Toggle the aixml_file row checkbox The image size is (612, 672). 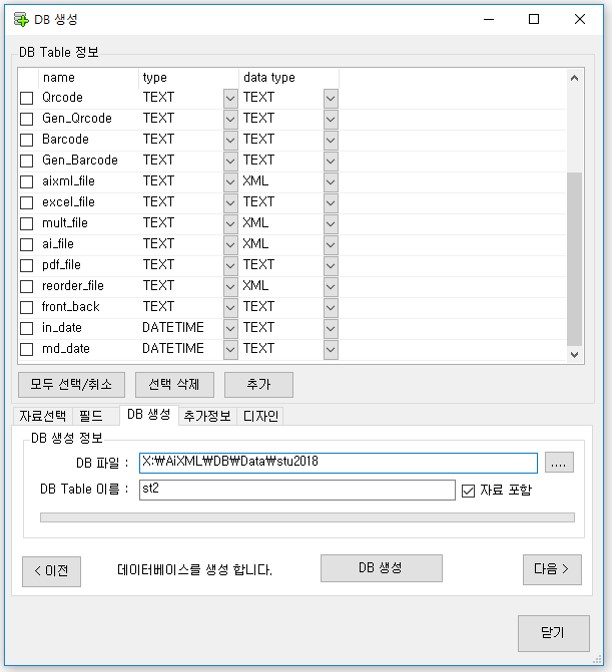pos(27,182)
